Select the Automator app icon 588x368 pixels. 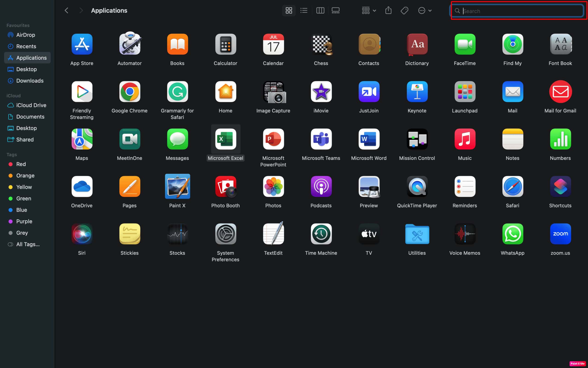point(130,43)
